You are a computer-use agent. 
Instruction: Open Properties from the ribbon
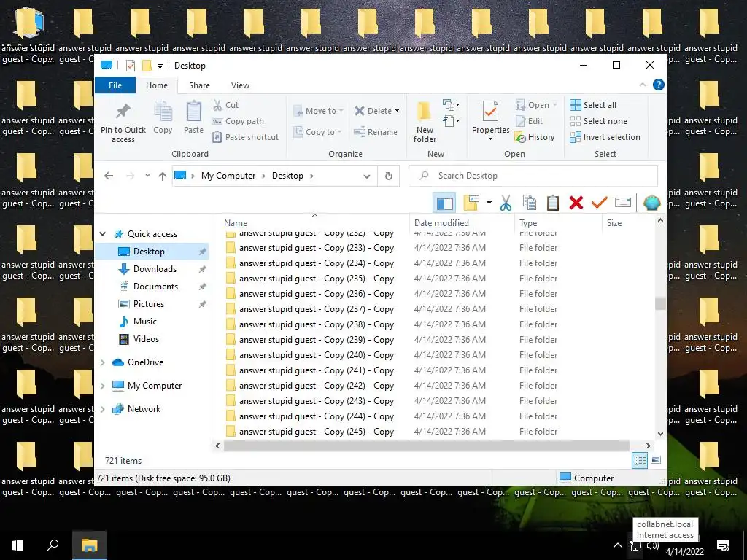pyautogui.click(x=490, y=121)
